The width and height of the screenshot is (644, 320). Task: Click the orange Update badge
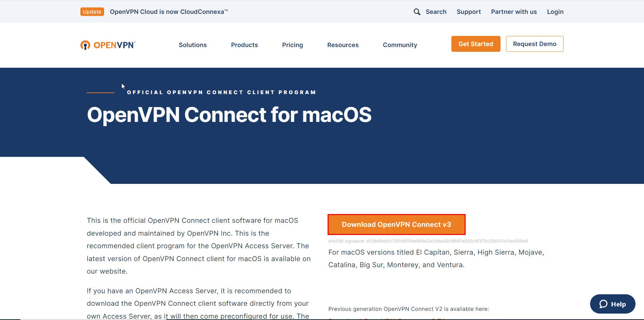92,12
